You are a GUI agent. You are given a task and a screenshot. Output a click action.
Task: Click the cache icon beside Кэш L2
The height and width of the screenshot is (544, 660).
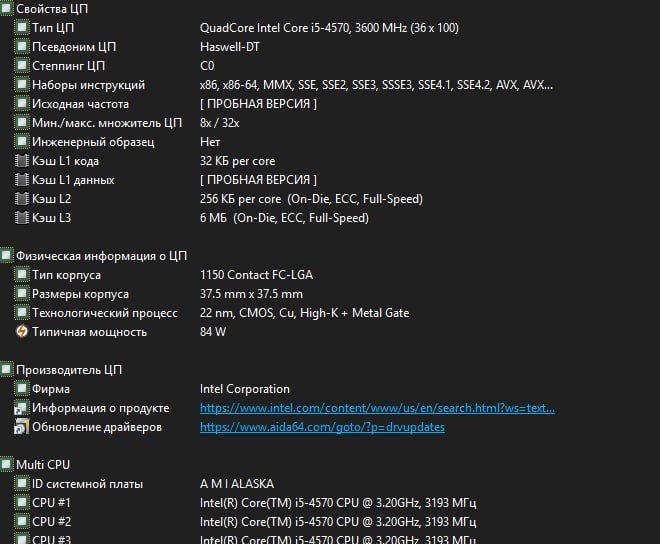[22, 199]
